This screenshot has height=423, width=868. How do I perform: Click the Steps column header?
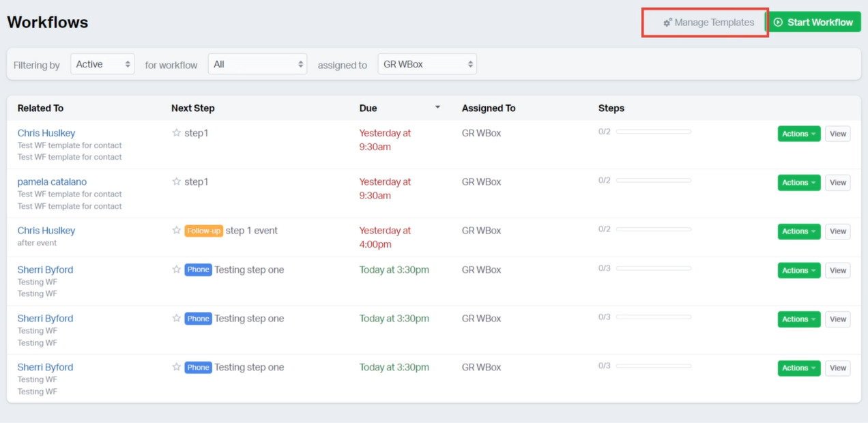pyautogui.click(x=611, y=108)
